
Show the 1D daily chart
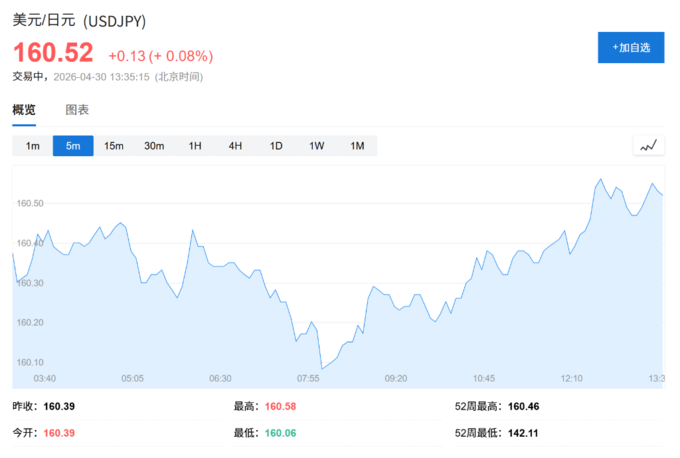pos(276,146)
